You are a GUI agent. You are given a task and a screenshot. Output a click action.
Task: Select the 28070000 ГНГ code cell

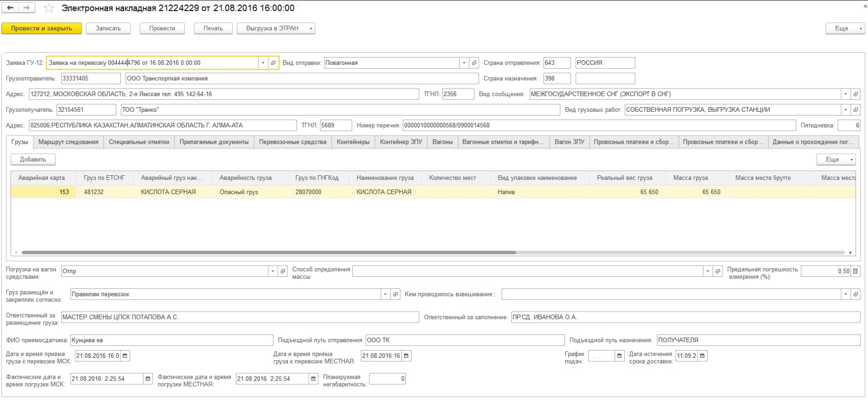(x=318, y=192)
